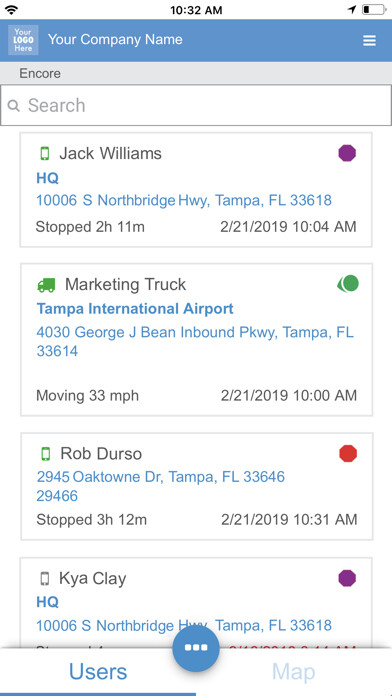The width and height of the screenshot is (392, 696).
Task: Tap Rob Durso's red stop status icon
Action: click(348, 454)
